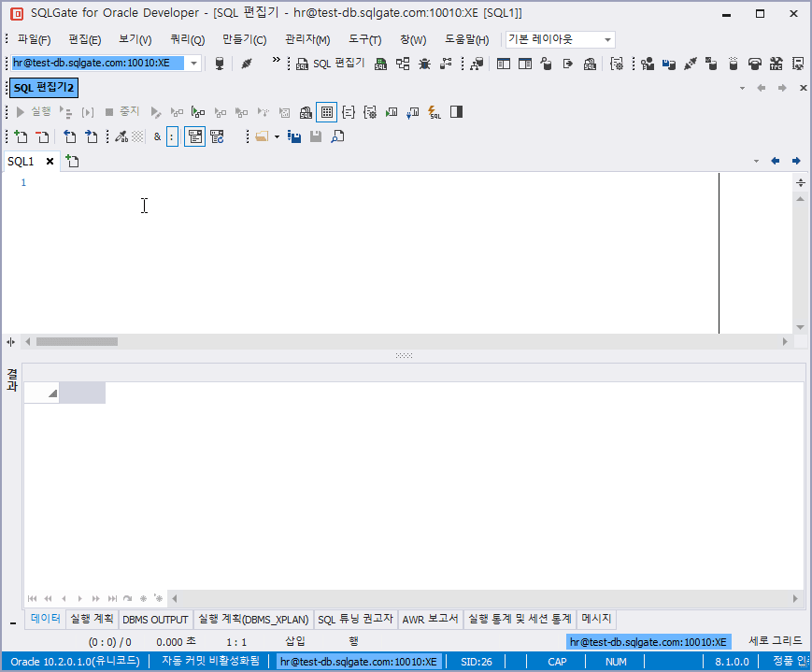Click the export arrow icon in the top toolbar

tap(568, 64)
